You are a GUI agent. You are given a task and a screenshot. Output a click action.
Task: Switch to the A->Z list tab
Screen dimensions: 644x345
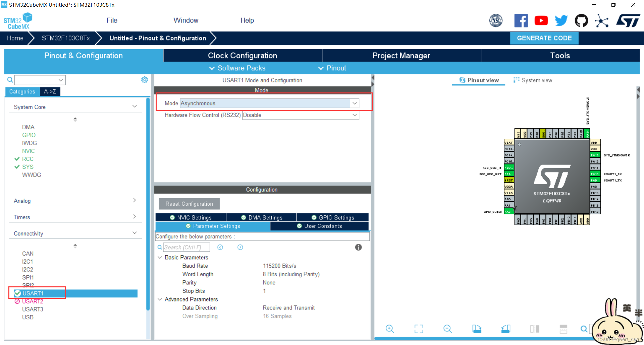point(50,91)
